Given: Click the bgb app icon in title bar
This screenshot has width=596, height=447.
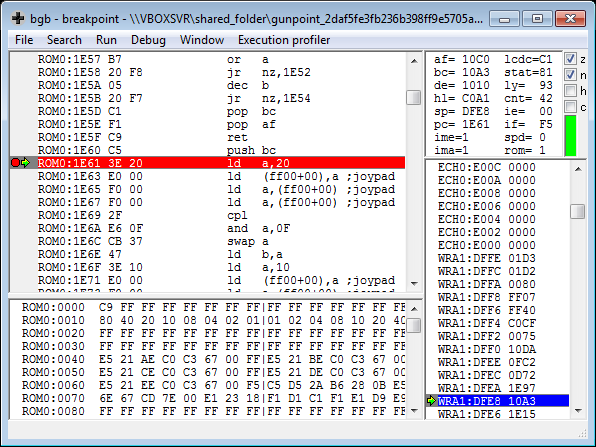Looking at the screenshot, I should pyautogui.click(x=18, y=18).
